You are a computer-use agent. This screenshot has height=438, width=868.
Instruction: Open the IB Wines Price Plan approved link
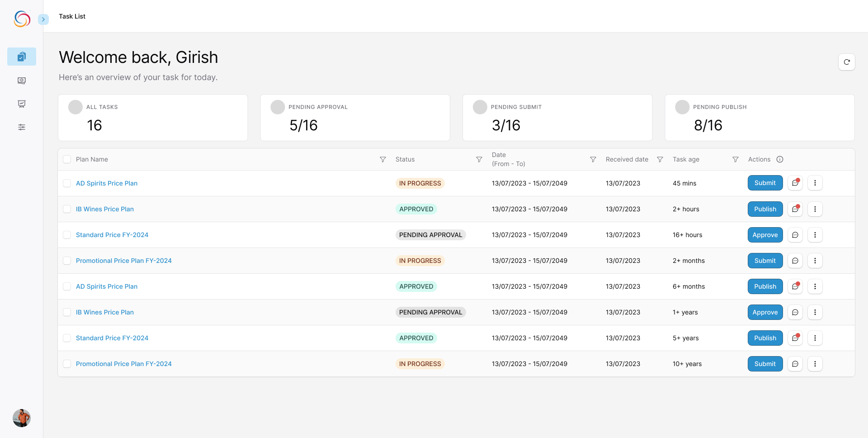(105, 209)
